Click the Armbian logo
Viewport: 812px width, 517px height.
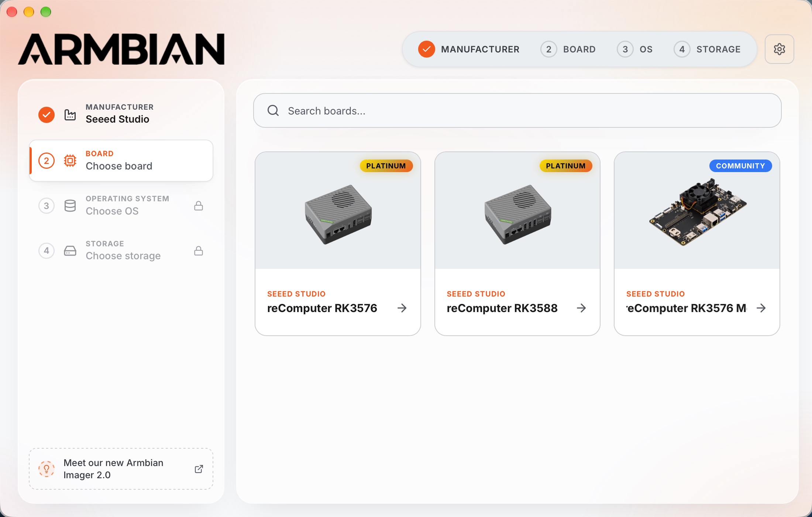pyautogui.click(x=121, y=49)
